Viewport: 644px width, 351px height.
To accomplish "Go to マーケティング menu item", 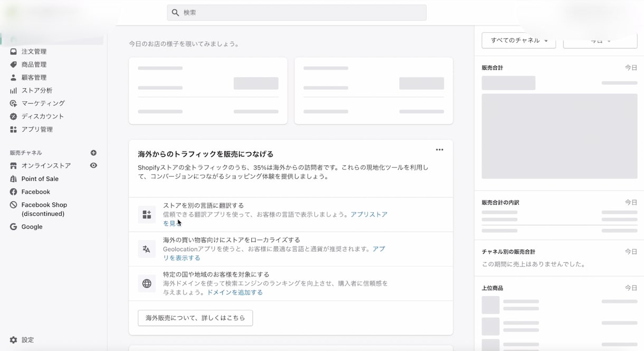I will click(x=43, y=103).
